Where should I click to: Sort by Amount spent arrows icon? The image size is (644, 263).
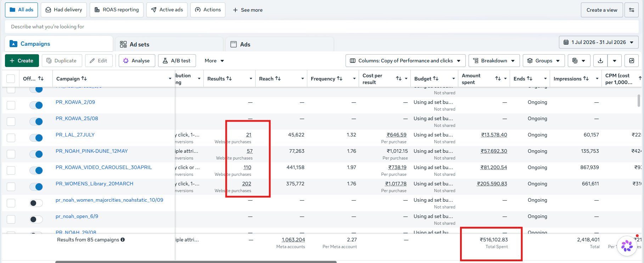click(x=498, y=79)
